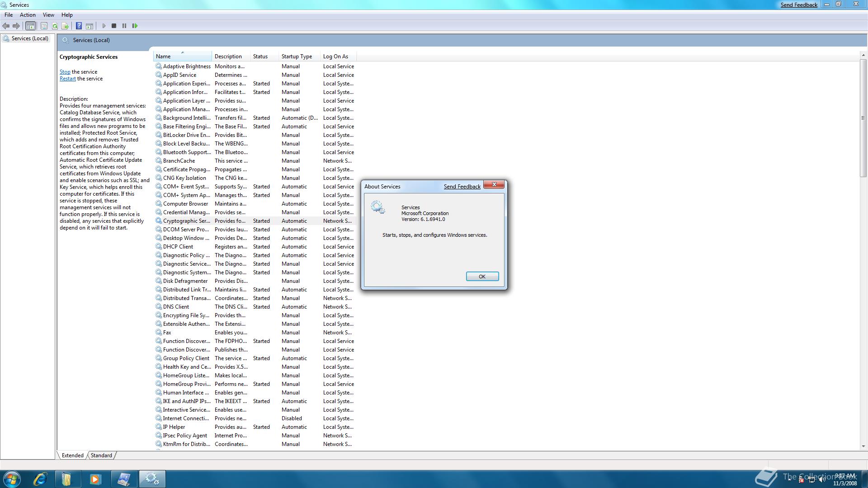Click the Export List toolbar icon
This screenshot has height=488, width=868.
[65, 26]
